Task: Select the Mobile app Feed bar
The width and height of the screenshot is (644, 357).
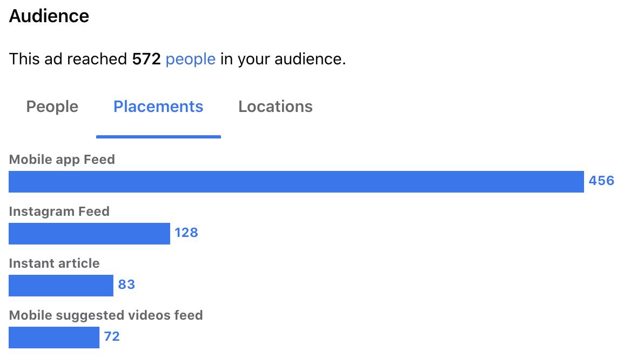Action: 296,182
